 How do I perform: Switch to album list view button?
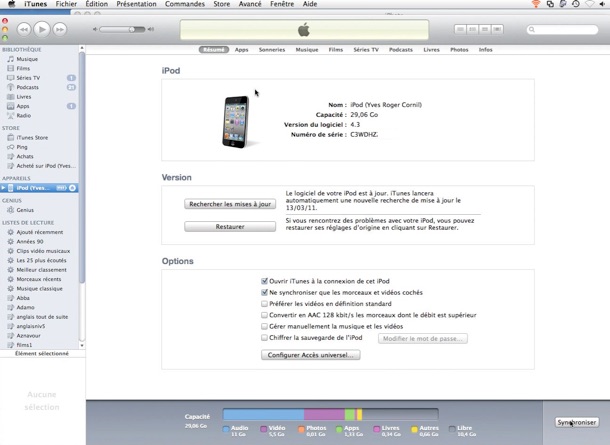pos(473,29)
